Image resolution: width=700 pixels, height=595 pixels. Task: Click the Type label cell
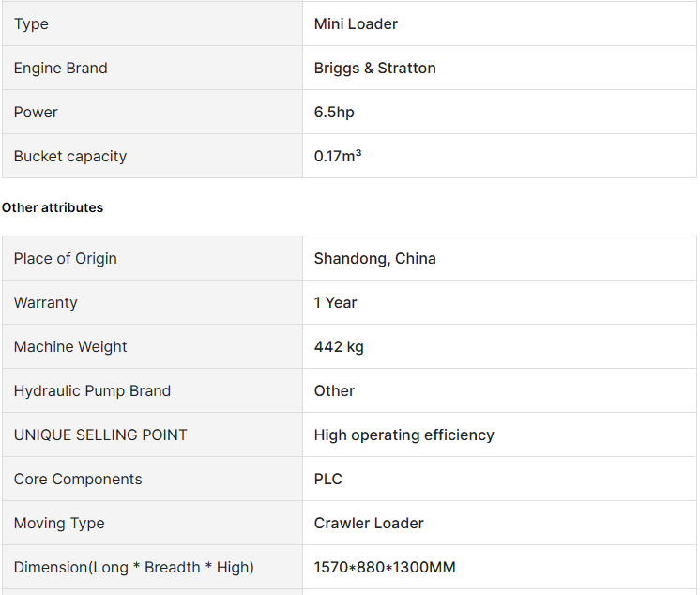tap(152, 23)
